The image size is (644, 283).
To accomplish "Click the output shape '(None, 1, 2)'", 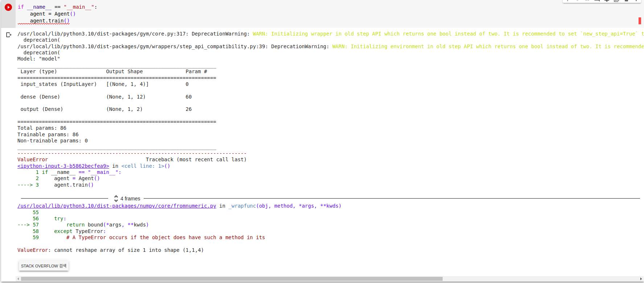I will point(124,109).
